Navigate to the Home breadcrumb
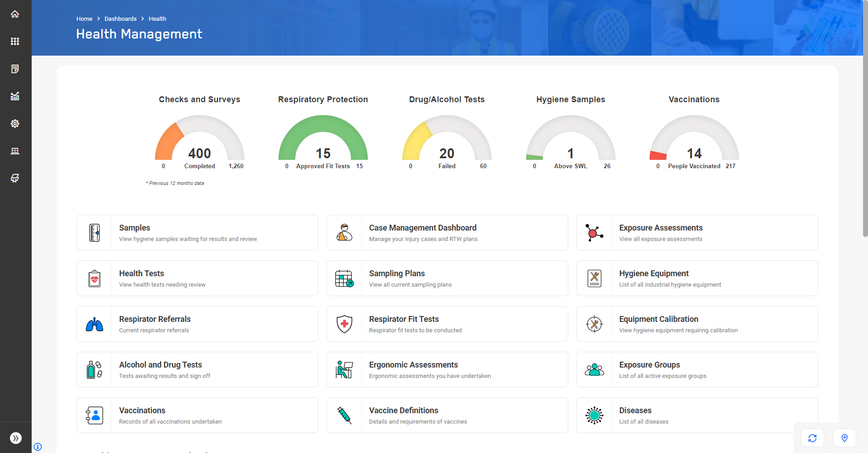The height and width of the screenshot is (453, 868). [84, 19]
